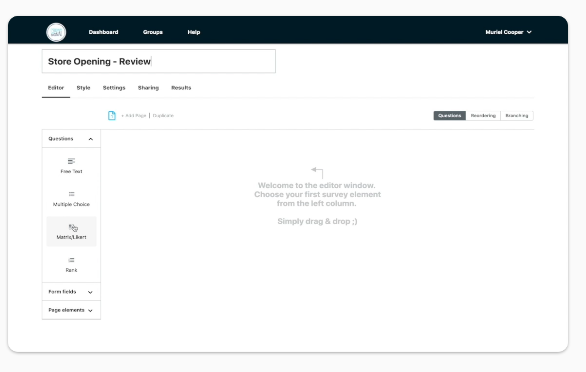This screenshot has height=372, width=586.
Task: Switch to Reordering view toggle
Action: coord(483,116)
